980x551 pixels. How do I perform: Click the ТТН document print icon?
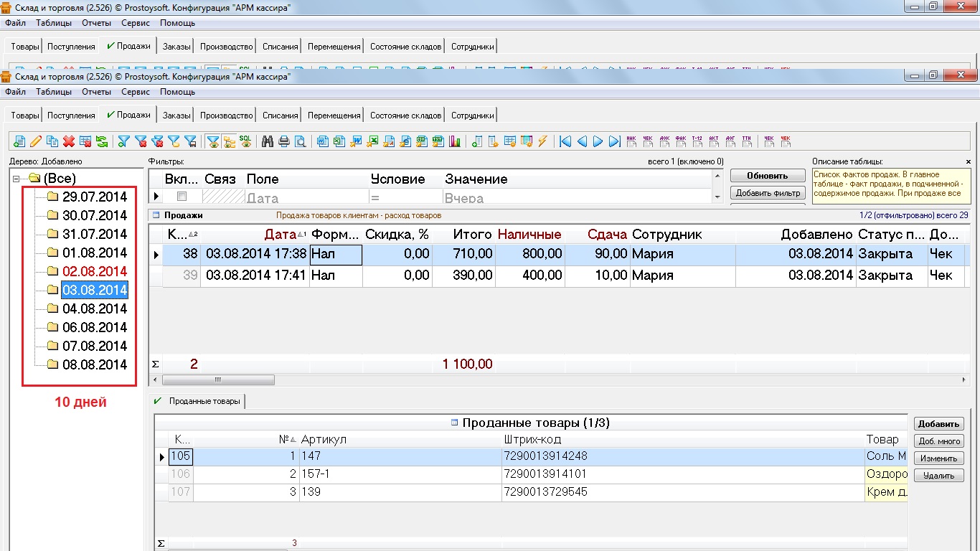[747, 141]
